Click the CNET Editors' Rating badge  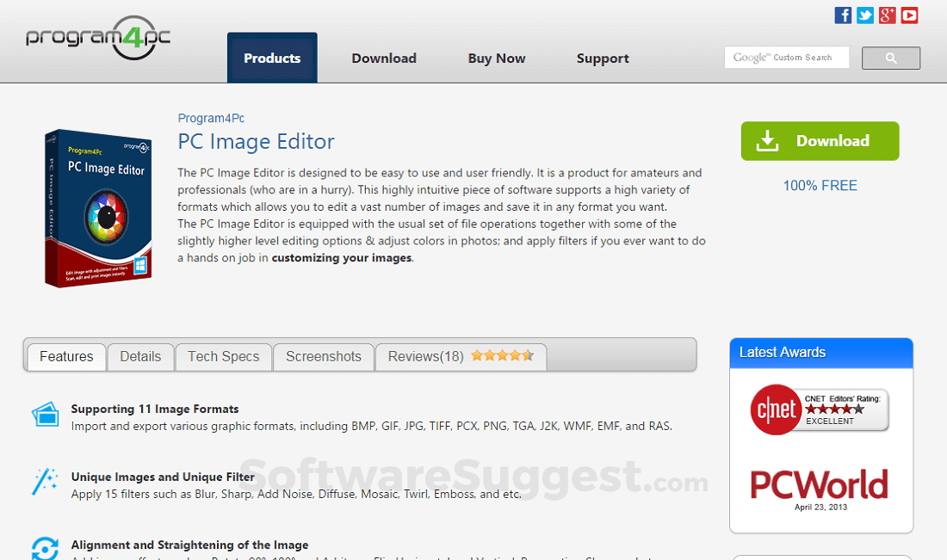pos(817,410)
